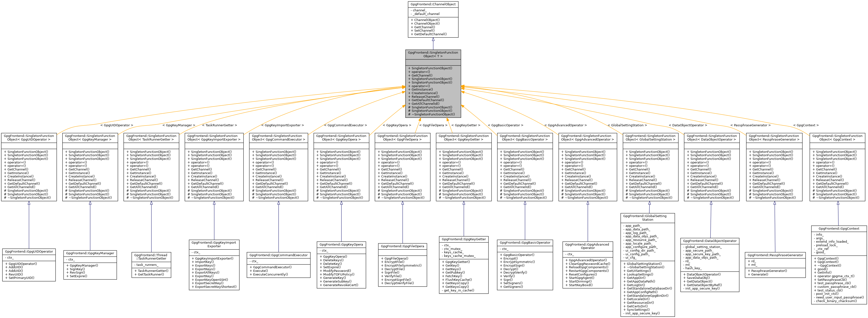Viewport: 868px width, 318px height.
Task: Click the '< PassphraseGenerator >' edge label
Action: point(750,125)
